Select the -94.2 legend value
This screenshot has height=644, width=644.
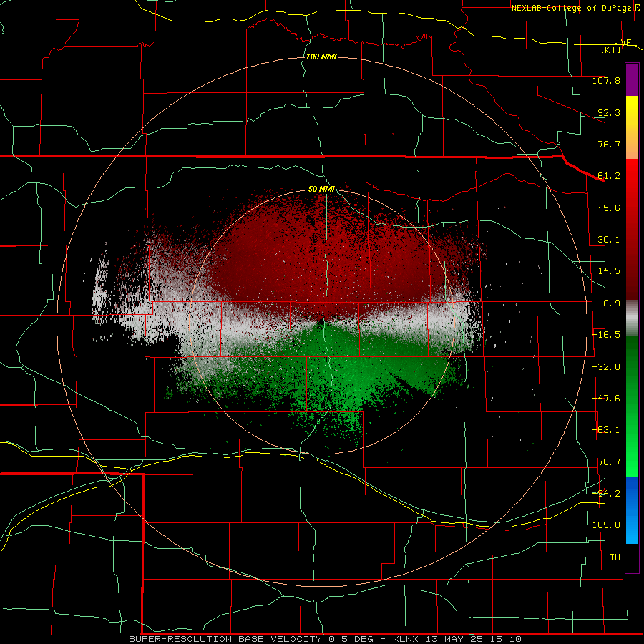[x=606, y=494]
